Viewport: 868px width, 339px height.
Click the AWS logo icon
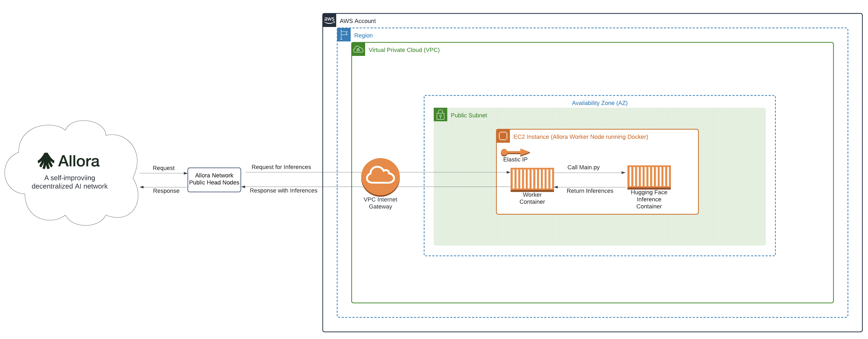pyautogui.click(x=329, y=20)
